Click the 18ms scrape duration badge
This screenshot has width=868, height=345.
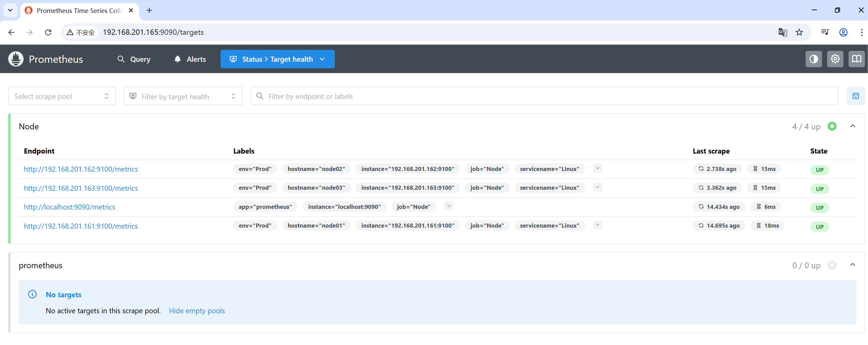pyautogui.click(x=767, y=226)
